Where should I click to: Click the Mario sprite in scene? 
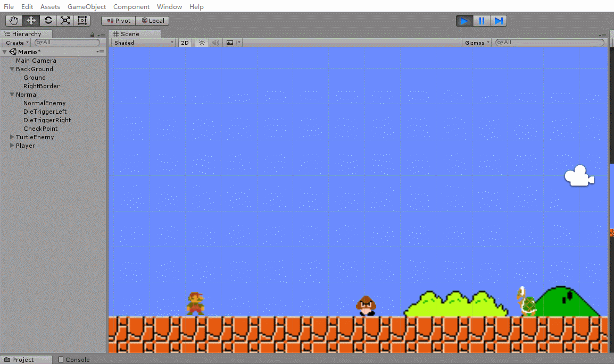[196, 304]
